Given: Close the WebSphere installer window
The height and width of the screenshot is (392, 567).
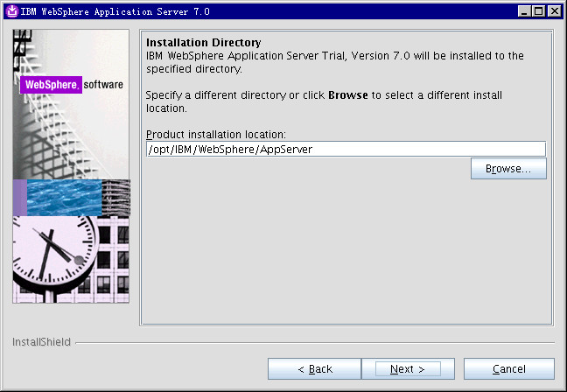Looking at the screenshot, I should click(x=553, y=10).
